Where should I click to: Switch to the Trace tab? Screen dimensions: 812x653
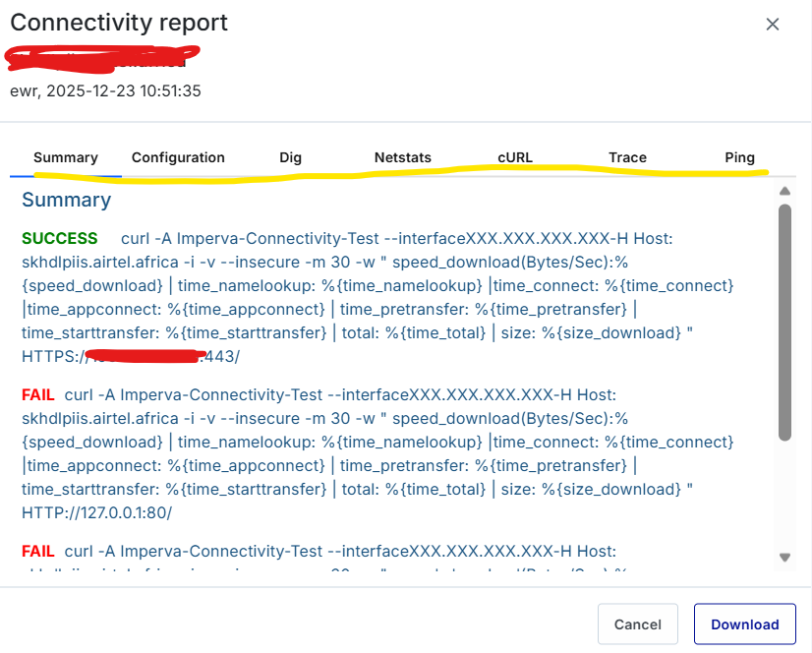[627, 157]
